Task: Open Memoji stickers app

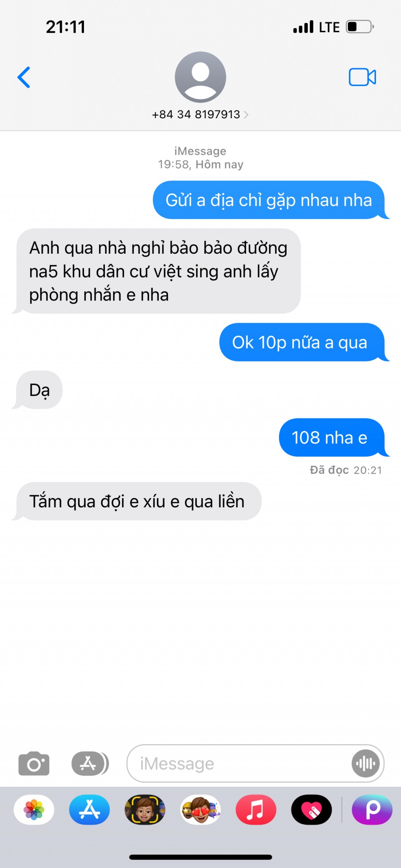Action: tap(200, 809)
